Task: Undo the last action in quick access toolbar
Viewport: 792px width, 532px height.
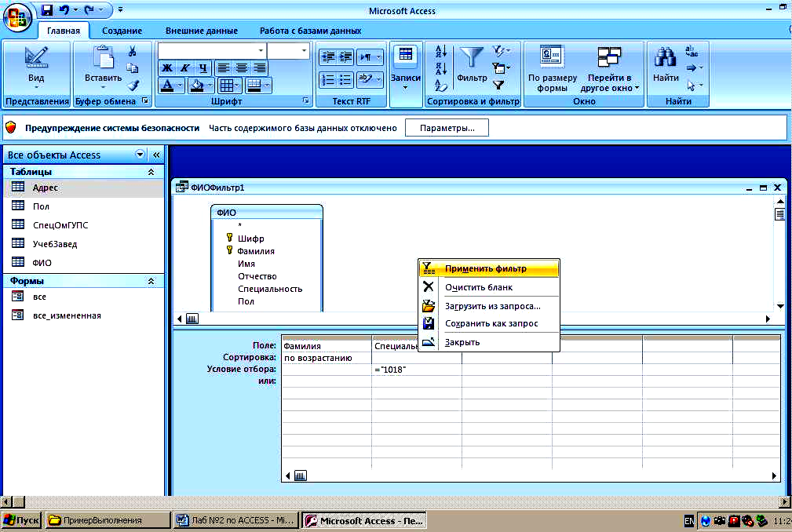Action: (x=64, y=9)
